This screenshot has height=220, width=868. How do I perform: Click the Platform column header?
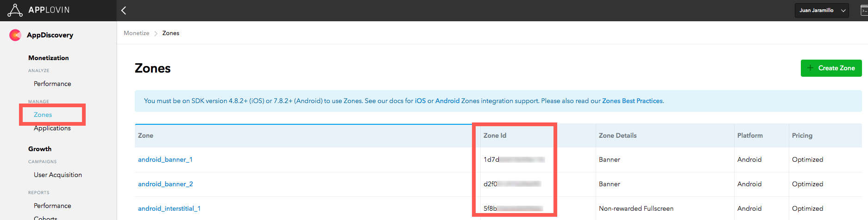tap(750, 135)
